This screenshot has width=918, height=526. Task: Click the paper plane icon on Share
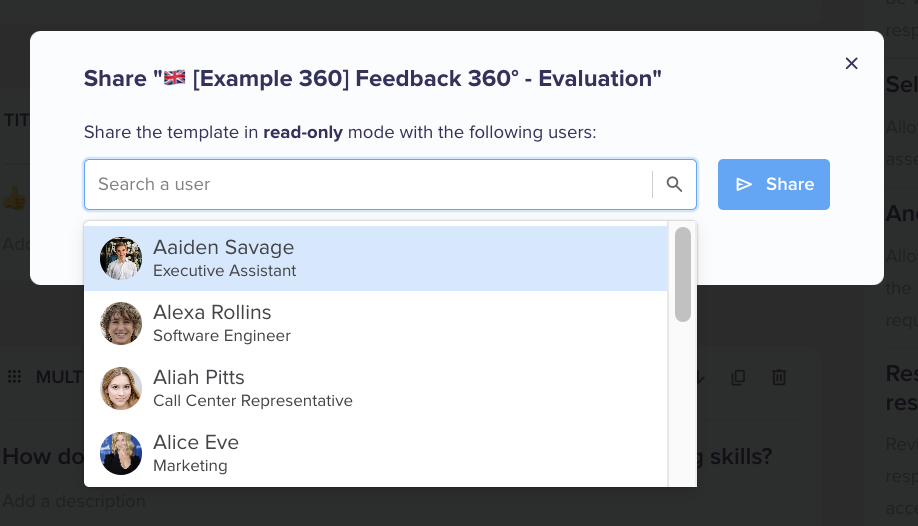coord(744,185)
